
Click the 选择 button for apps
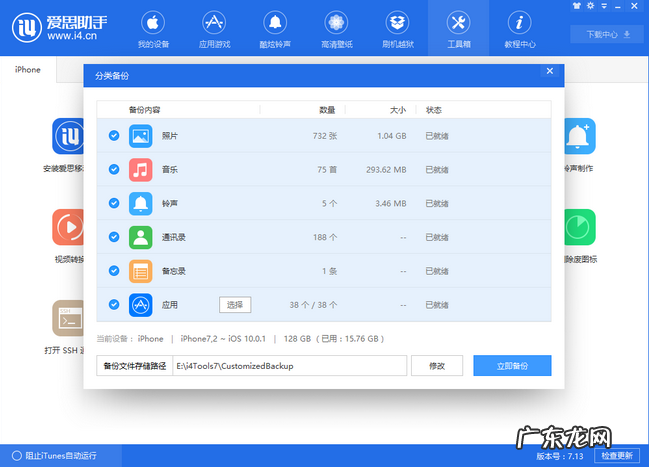coord(235,305)
